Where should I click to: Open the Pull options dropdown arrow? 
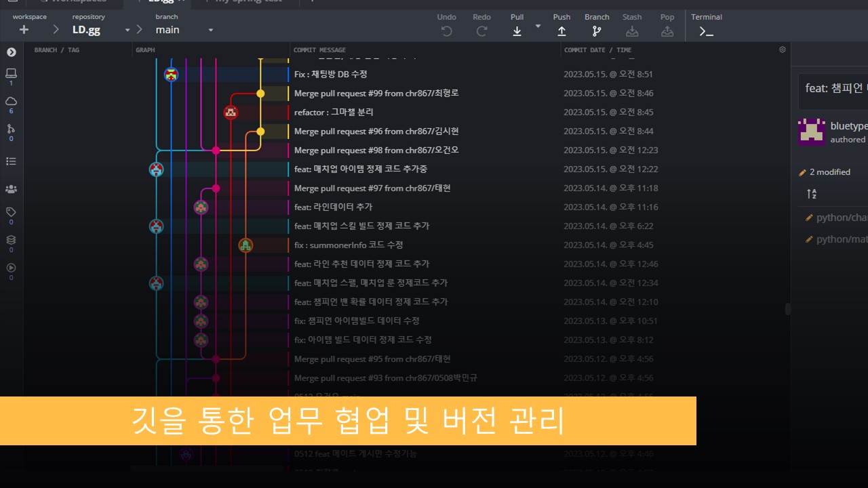pyautogui.click(x=538, y=26)
